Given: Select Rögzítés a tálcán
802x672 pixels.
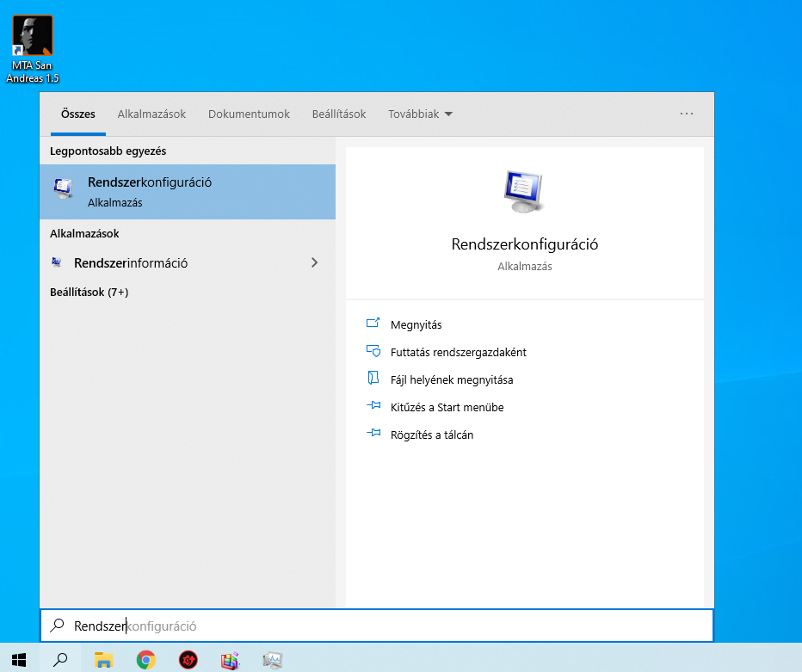Looking at the screenshot, I should (432, 435).
